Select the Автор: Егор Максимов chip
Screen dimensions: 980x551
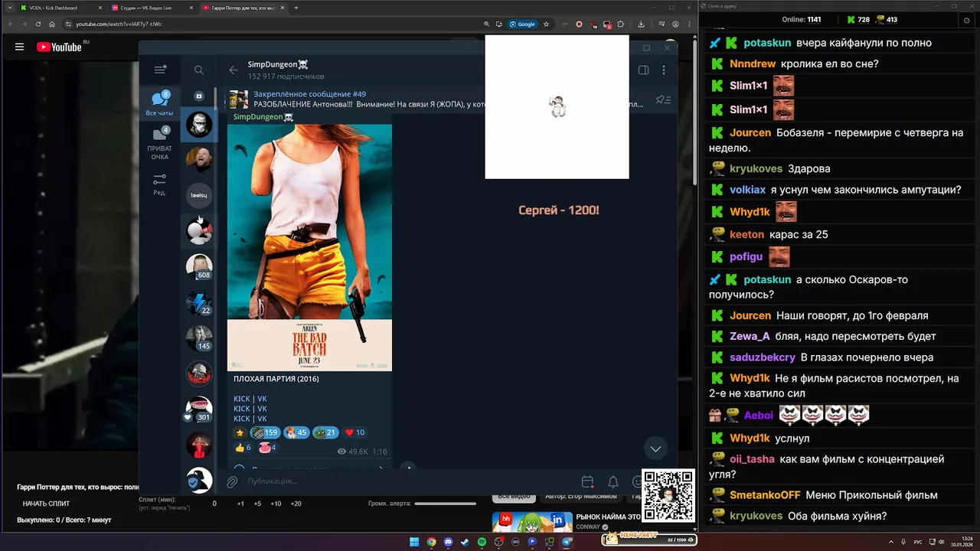(x=582, y=497)
